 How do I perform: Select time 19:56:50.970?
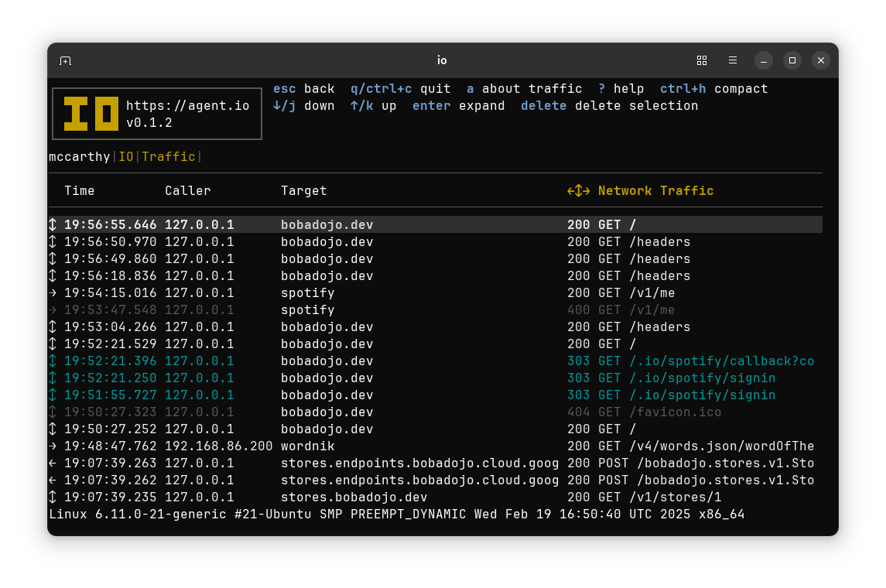point(110,241)
